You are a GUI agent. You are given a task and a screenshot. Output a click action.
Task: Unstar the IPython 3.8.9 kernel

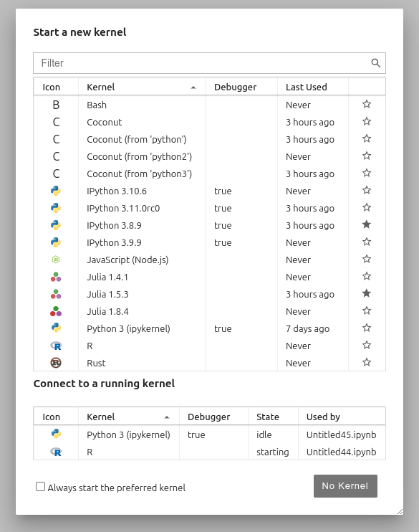[x=367, y=224]
